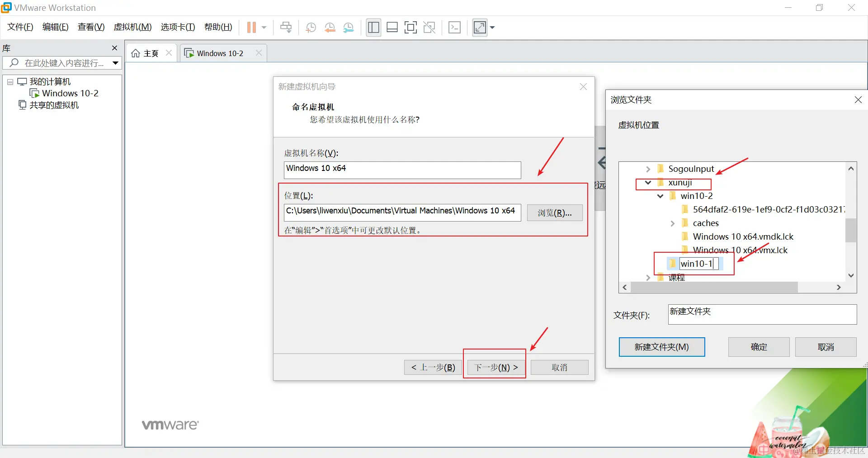Image resolution: width=868 pixels, height=458 pixels.
Task: Click the 下一步(N) button
Action: pyautogui.click(x=496, y=367)
